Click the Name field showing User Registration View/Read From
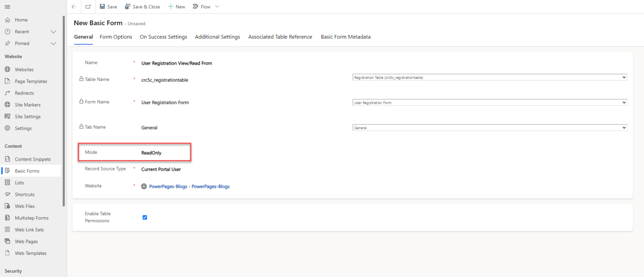 (x=177, y=63)
